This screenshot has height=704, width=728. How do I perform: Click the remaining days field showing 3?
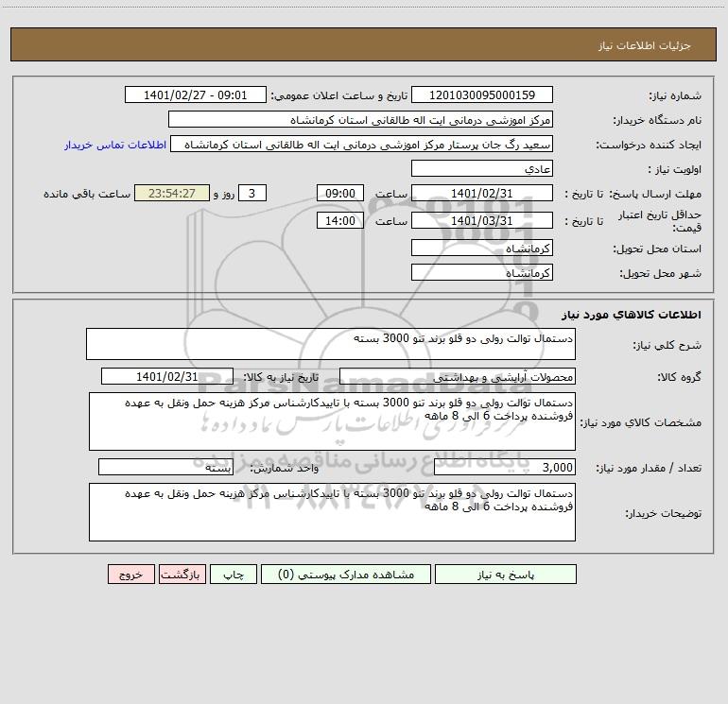tap(252, 193)
